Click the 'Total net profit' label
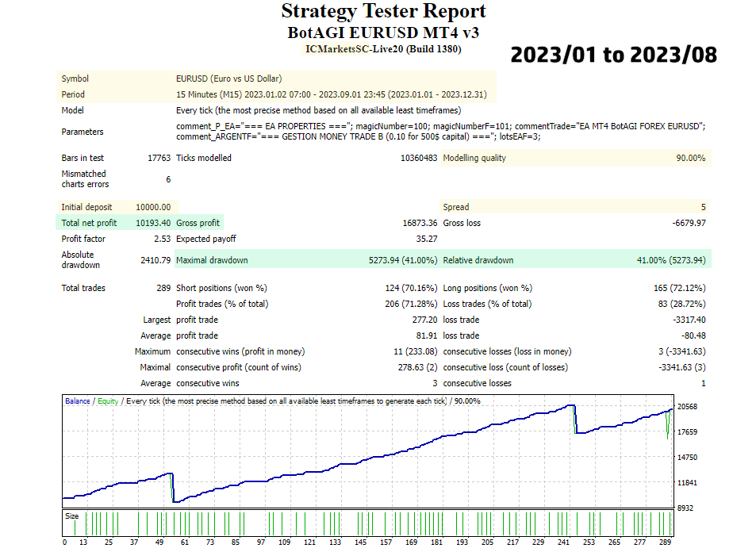The width and height of the screenshot is (756, 552). click(x=89, y=223)
